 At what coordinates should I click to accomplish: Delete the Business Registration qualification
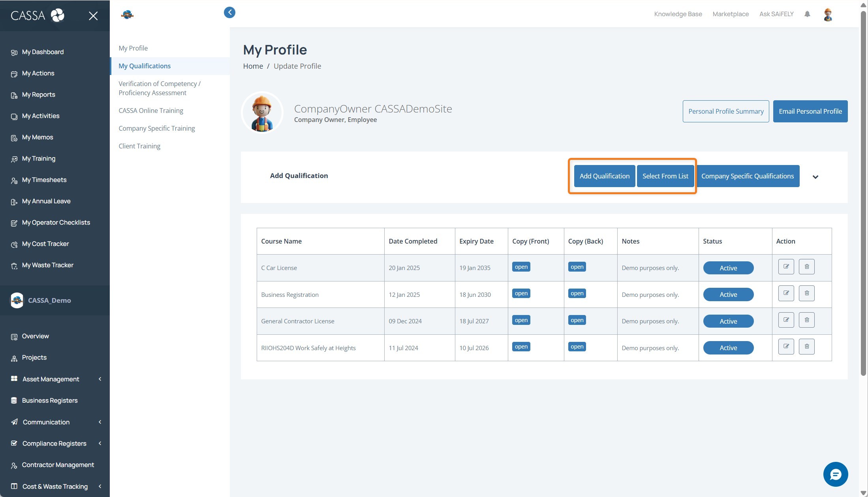coord(806,293)
